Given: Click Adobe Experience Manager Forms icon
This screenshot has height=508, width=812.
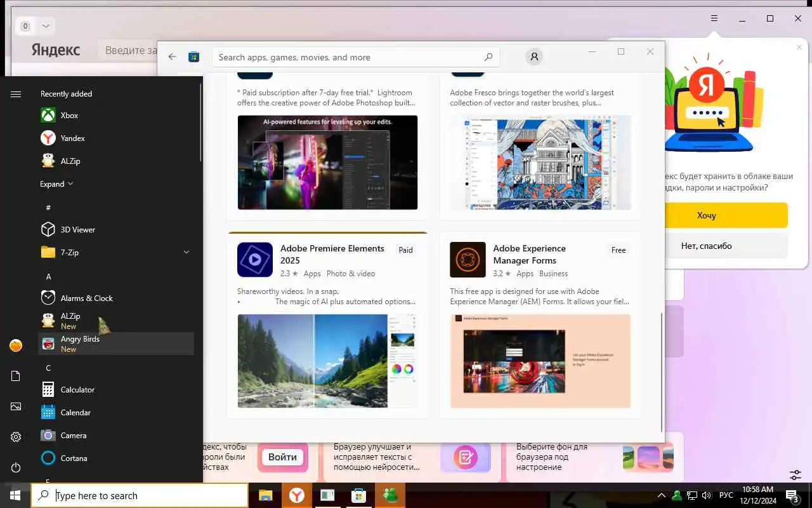Looking at the screenshot, I should pos(468,260).
